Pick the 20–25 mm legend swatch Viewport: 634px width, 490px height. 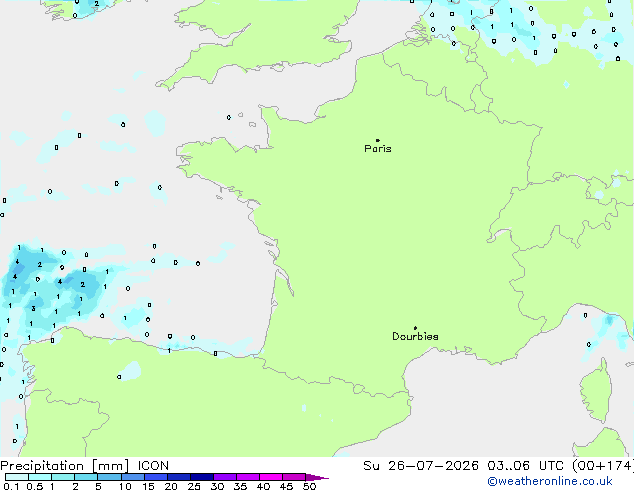coord(179,477)
